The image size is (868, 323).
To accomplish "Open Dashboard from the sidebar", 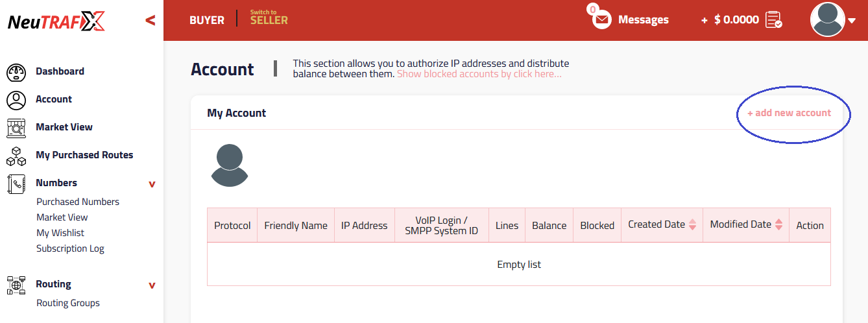I will click(x=60, y=71).
